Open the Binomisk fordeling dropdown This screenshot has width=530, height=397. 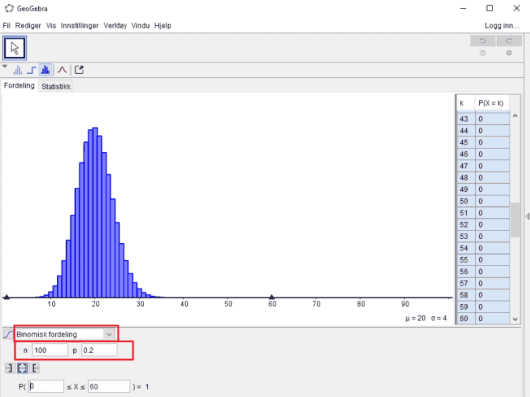click(66, 334)
